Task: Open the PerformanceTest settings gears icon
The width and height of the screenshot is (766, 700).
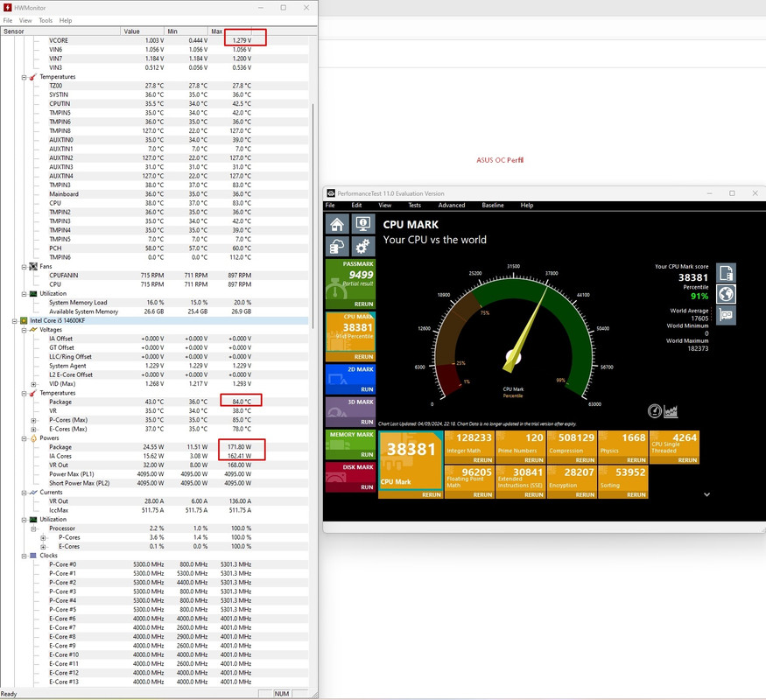Action: [x=362, y=247]
